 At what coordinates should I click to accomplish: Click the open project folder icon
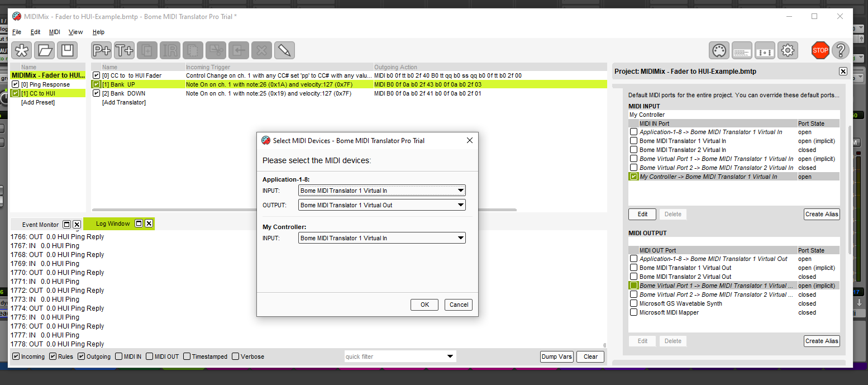point(45,50)
